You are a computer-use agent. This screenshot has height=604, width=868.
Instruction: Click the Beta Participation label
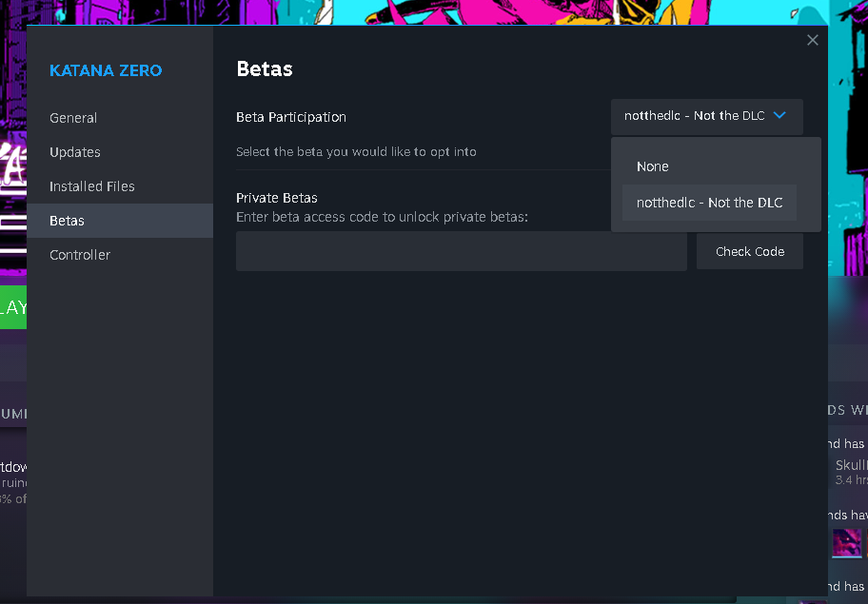point(291,117)
